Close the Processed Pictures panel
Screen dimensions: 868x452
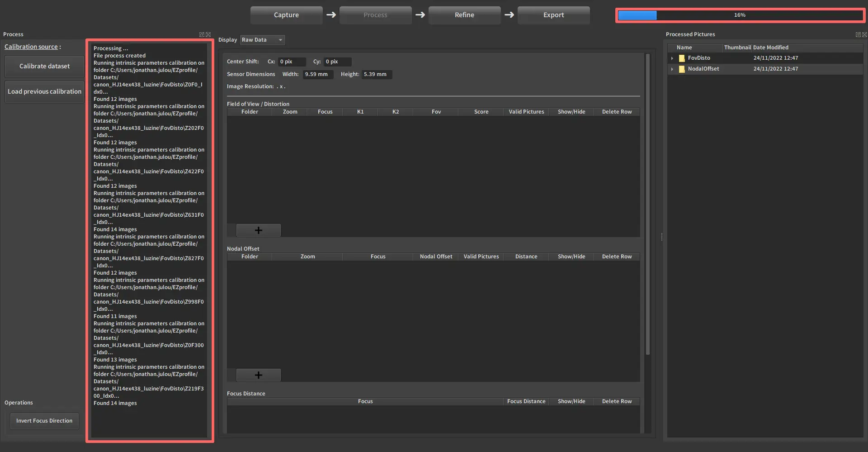(x=864, y=35)
